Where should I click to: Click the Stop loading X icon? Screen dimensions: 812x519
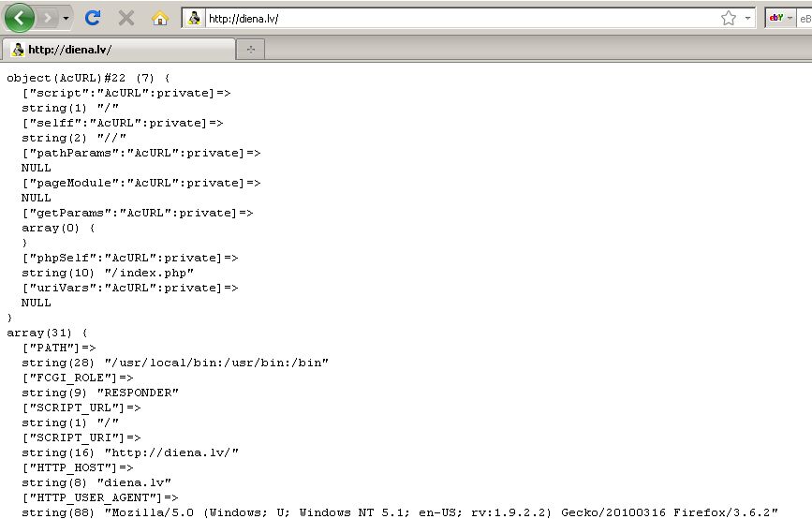click(125, 19)
